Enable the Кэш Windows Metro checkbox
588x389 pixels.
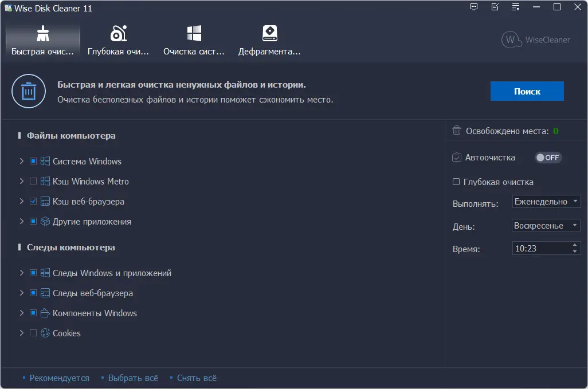pos(33,182)
